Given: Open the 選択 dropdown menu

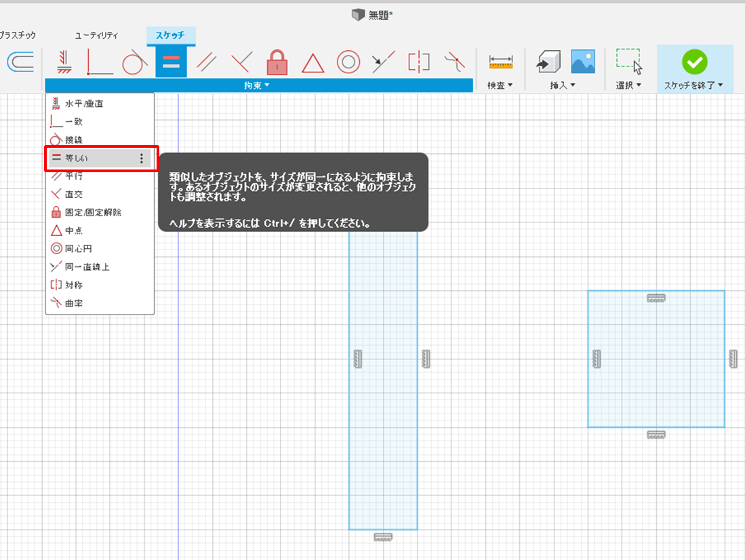Looking at the screenshot, I should pos(628,85).
